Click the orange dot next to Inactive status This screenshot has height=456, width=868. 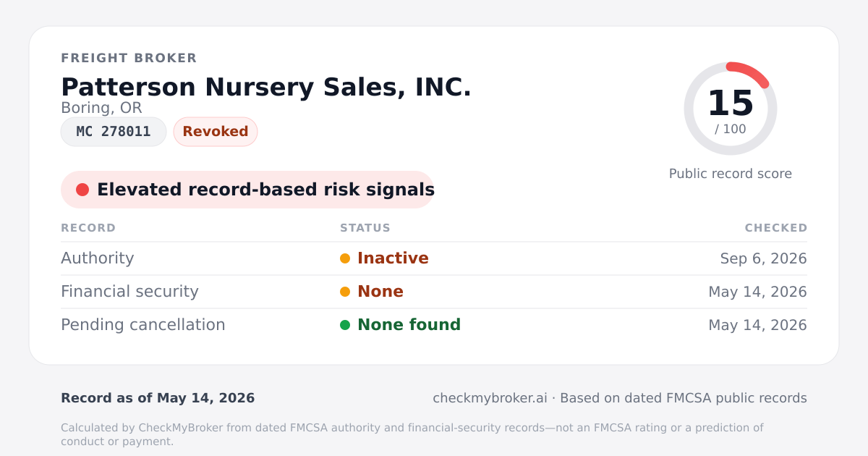click(x=345, y=258)
